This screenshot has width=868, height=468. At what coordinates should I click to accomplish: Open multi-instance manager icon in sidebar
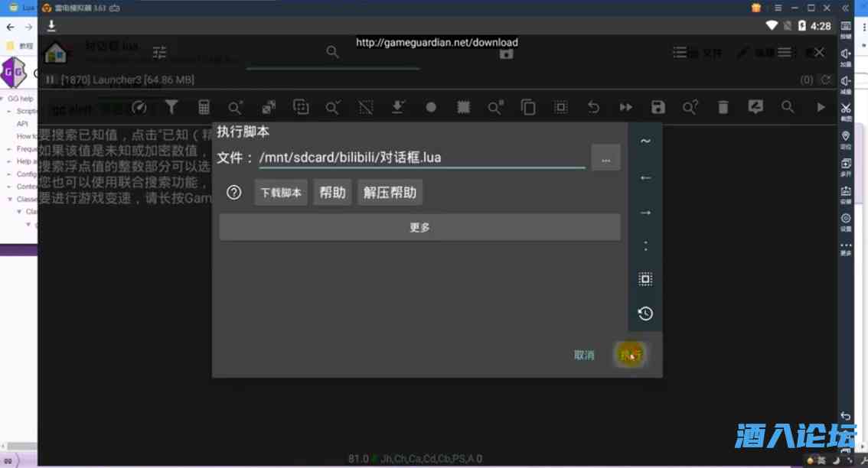coord(846,163)
